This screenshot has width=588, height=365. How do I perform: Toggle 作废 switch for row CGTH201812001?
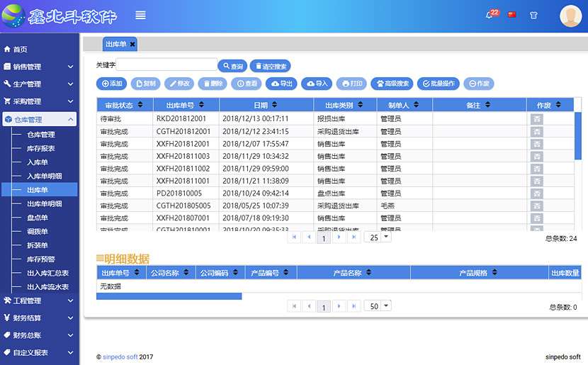coord(536,132)
